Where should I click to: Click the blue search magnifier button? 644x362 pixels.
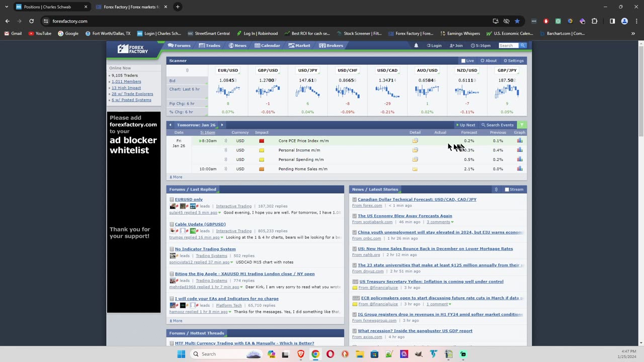tap(523, 46)
